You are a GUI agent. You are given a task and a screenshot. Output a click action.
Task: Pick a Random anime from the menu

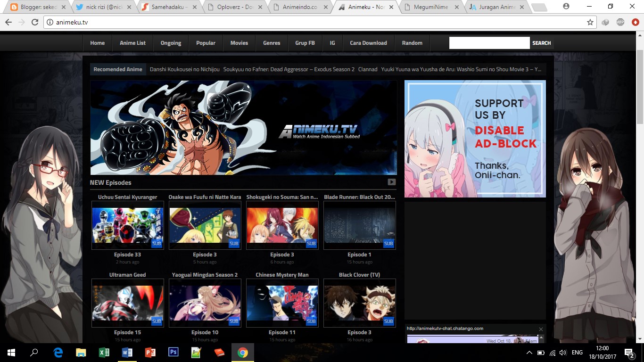[412, 43]
